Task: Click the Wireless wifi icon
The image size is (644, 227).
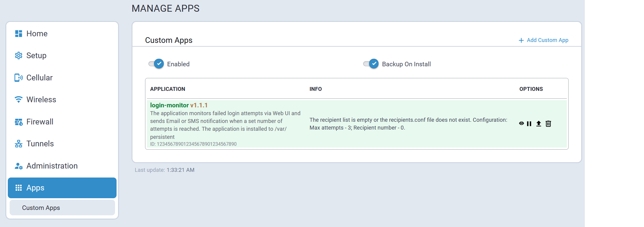Action: pyautogui.click(x=19, y=100)
